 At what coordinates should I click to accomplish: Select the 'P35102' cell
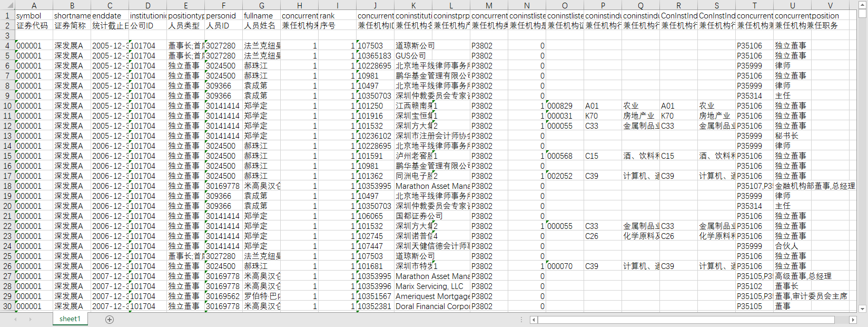coord(755,286)
